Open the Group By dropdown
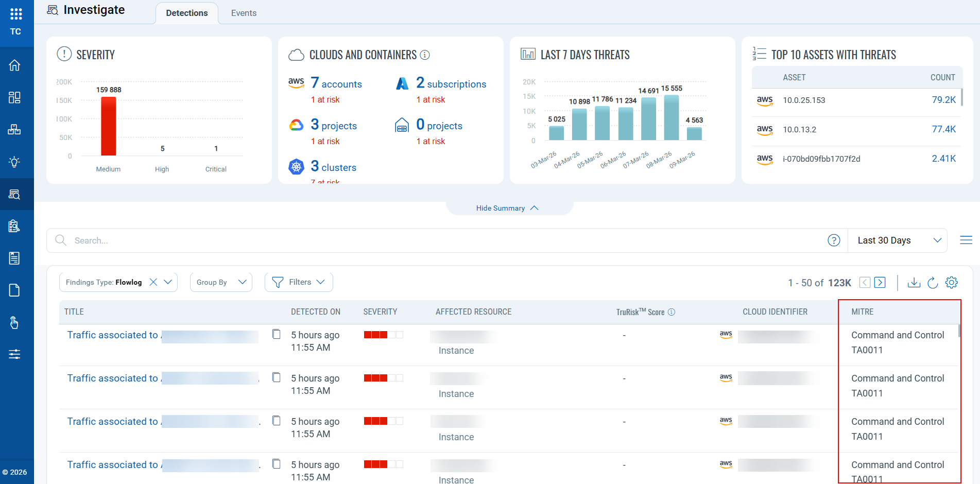 (221, 282)
